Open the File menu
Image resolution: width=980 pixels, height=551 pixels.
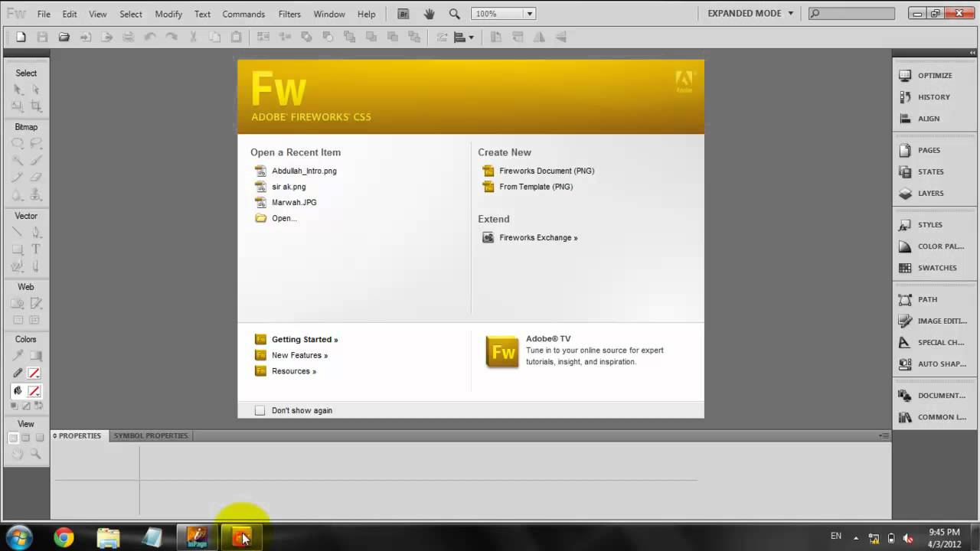[x=44, y=14]
